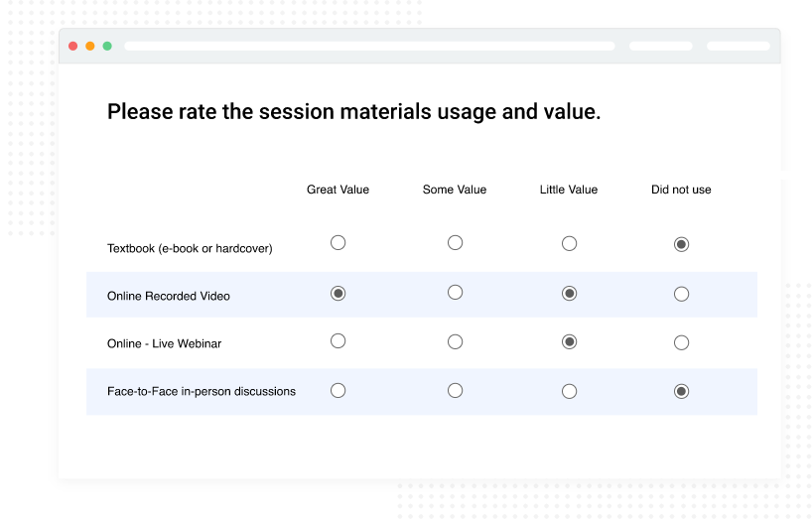Click the Did not use column header
This screenshot has height=519, width=812.
click(x=681, y=190)
